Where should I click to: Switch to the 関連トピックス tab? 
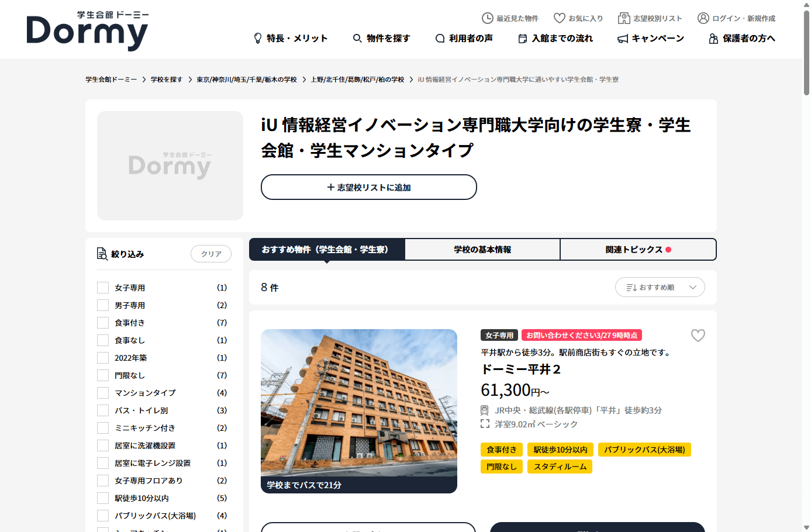638,250
